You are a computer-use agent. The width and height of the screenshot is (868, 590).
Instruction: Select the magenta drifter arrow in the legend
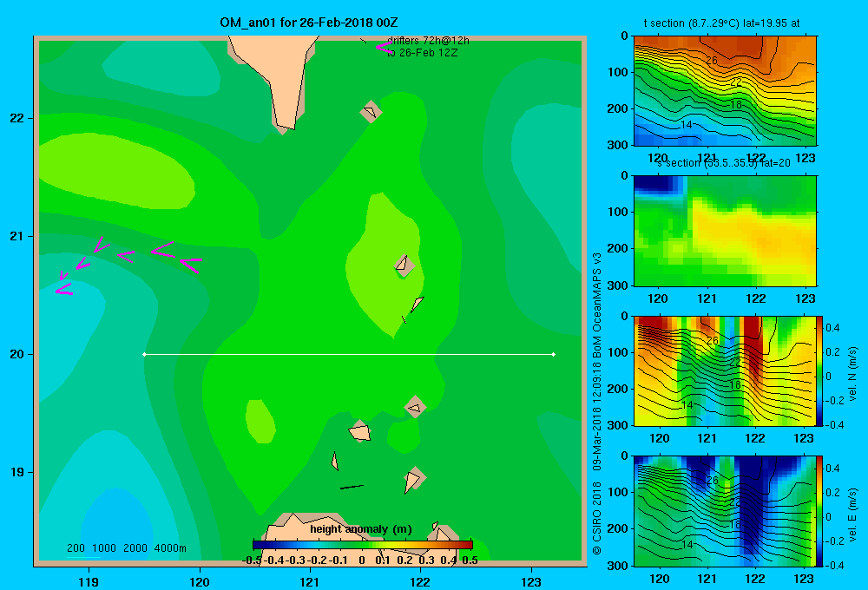384,47
